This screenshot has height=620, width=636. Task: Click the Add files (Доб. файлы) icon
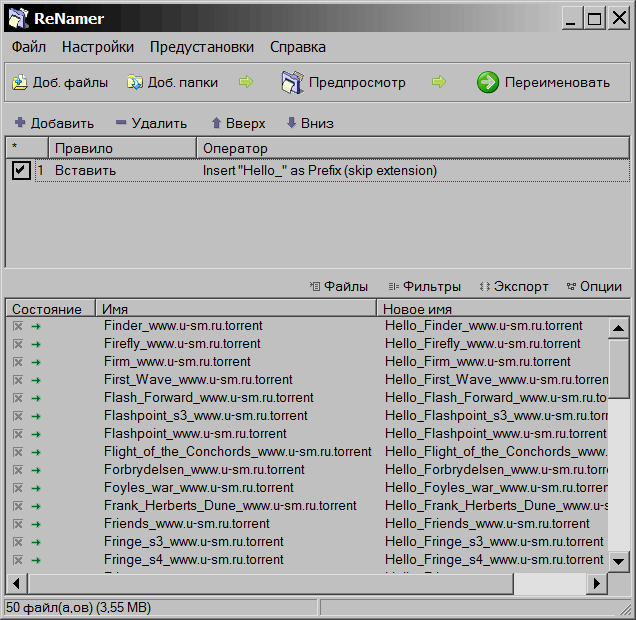(19, 83)
